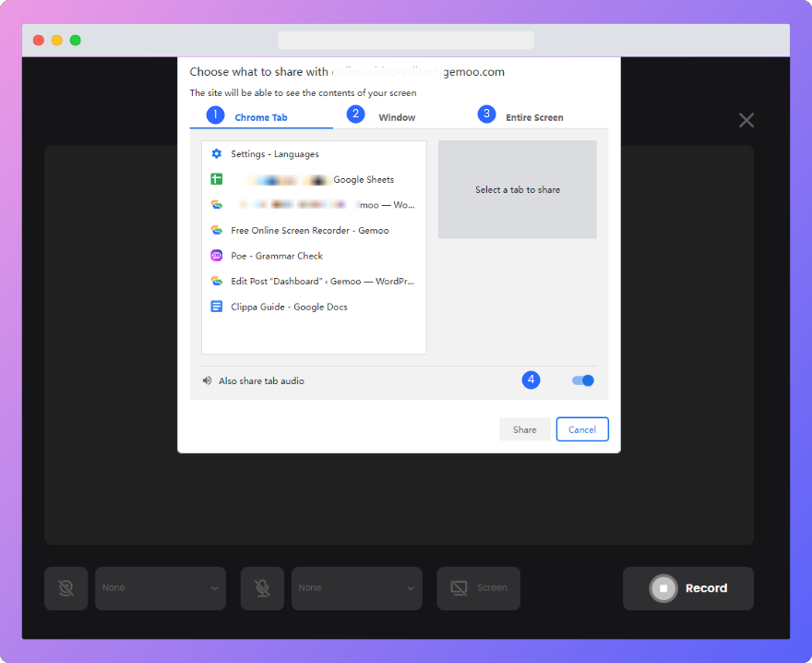The image size is (812, 663).
Task: Open the camera source None dropdown
Action: pyautogui.click(x=161, y=588)
